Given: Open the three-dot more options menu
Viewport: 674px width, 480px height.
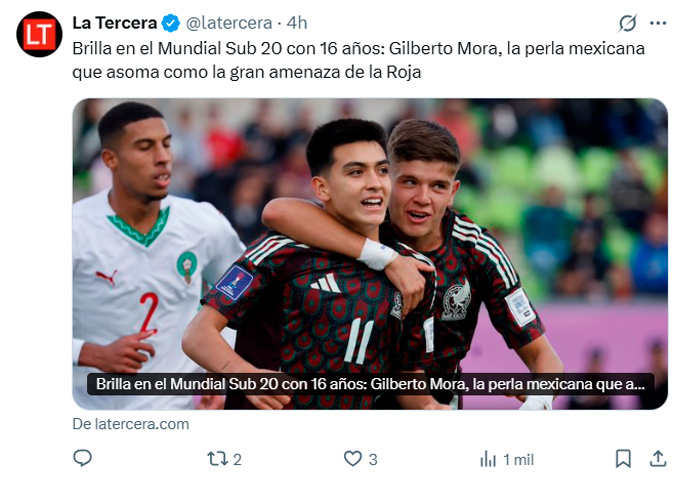Looking at the screenshot, I should point(658,23).
